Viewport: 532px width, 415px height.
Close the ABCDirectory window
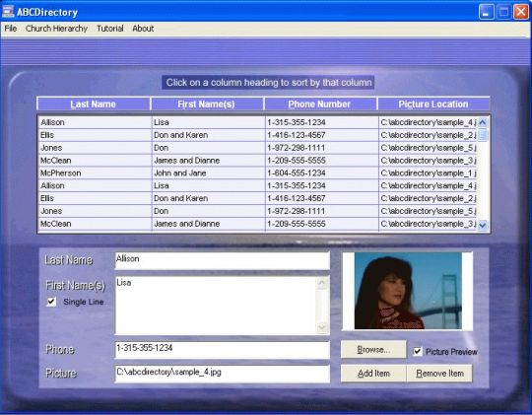tap(521, 12)
